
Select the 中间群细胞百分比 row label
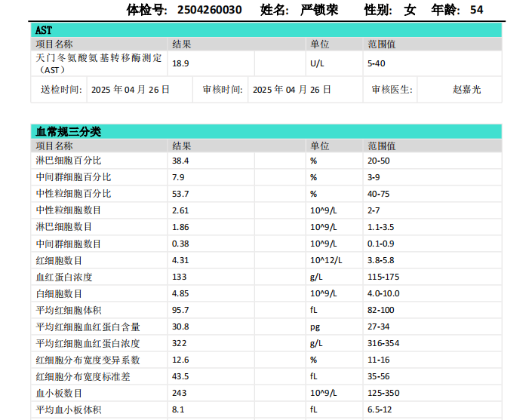pos(73,177)
